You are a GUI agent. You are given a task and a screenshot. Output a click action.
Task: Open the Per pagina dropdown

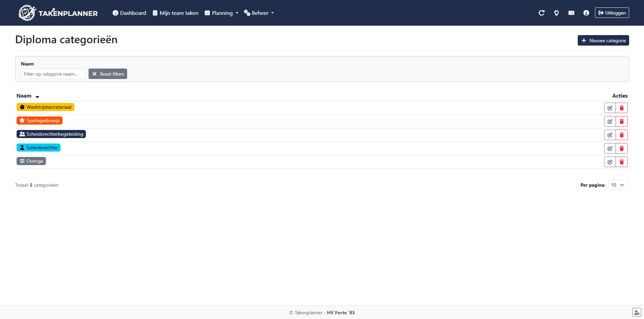coord(618,185)
